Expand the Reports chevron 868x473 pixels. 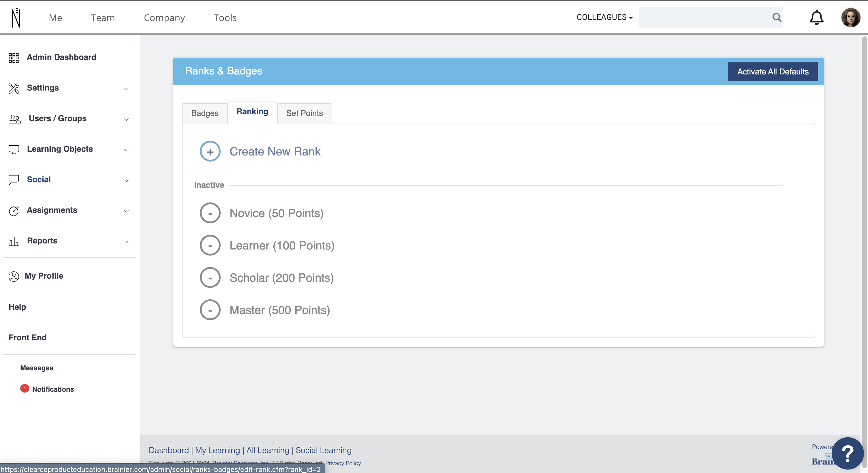click(x=126, y=242)
